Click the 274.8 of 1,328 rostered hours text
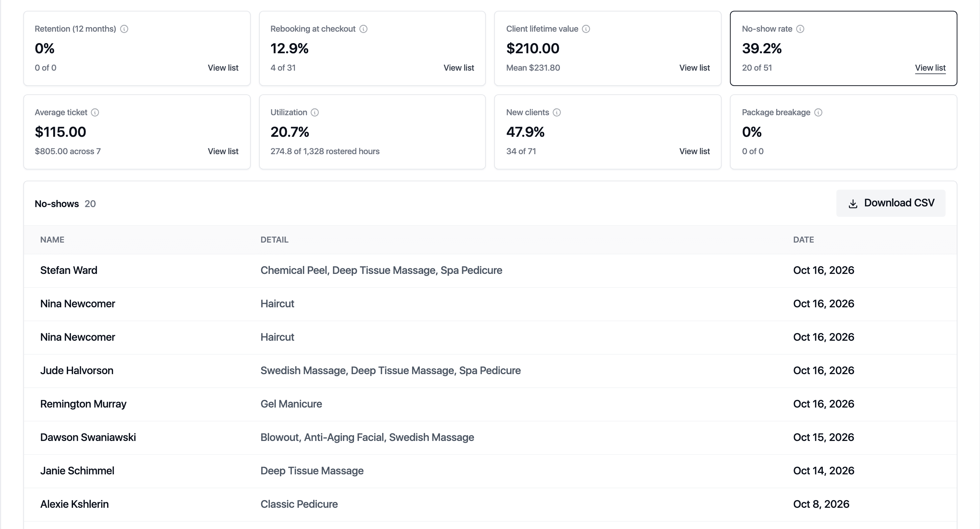The height and width of the screenshot is (529, 980). [x=325, y=151]
